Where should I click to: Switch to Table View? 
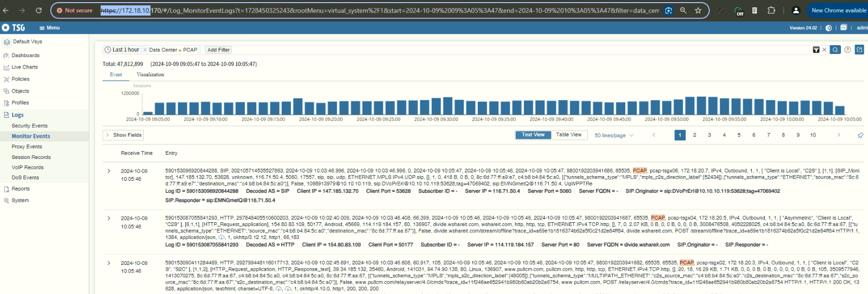click(x=569, y=135)
